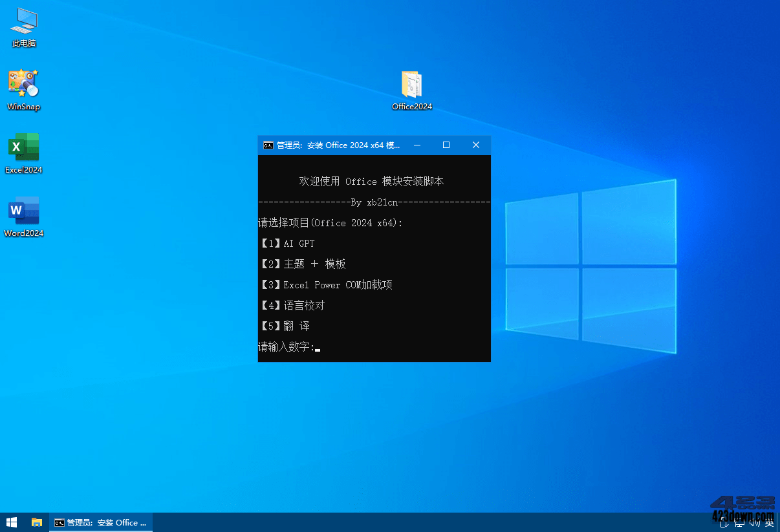780x532 pixels.
Task: Click the 请输入数字 input prompt
Action: click(287, 347)
